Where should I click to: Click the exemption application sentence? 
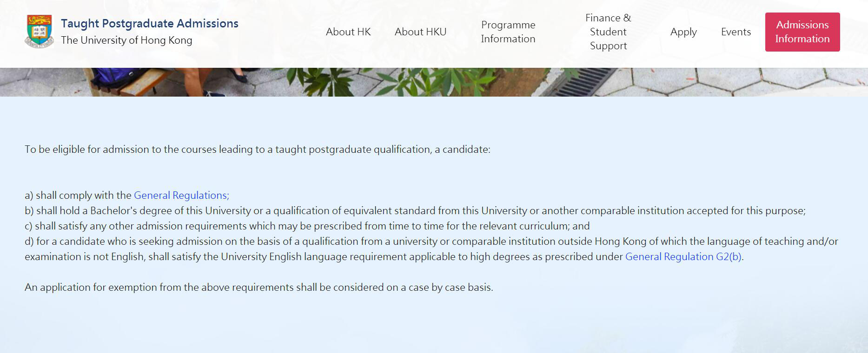coord(258,288)
